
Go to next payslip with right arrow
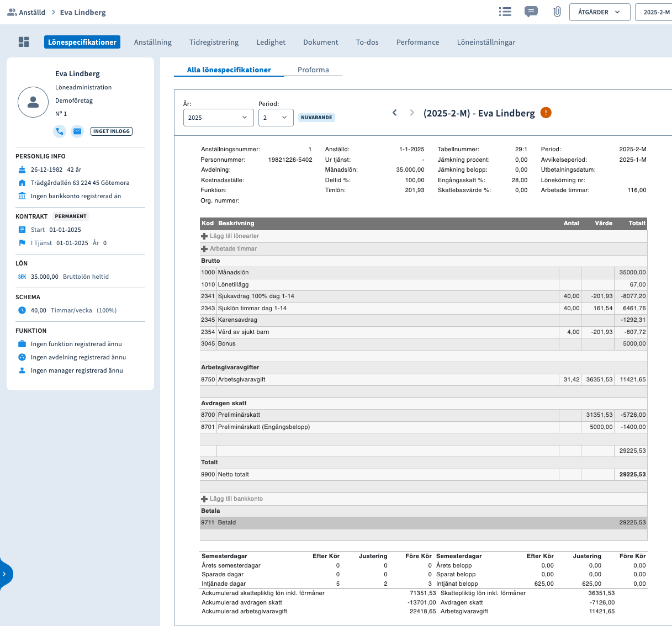412,113
